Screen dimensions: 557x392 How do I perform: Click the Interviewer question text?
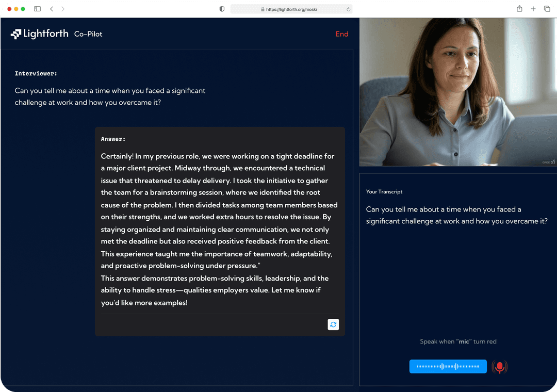pyautogui.click(x=110, y=96)
